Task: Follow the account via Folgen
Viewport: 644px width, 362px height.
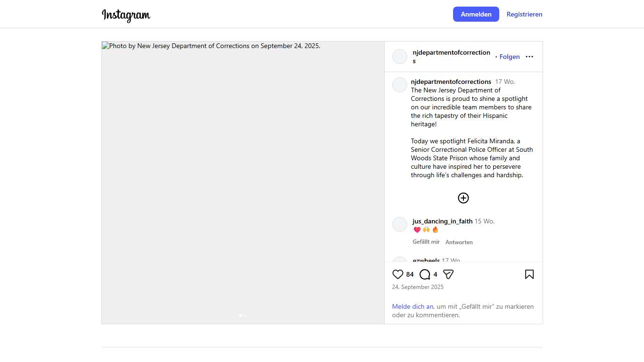Action: (509, 57)
